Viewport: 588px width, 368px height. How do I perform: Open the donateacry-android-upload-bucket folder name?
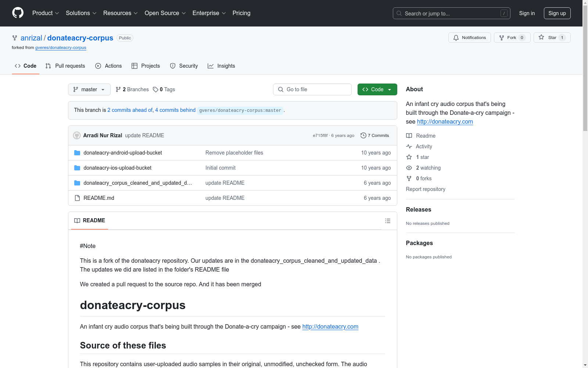point(123,153)
